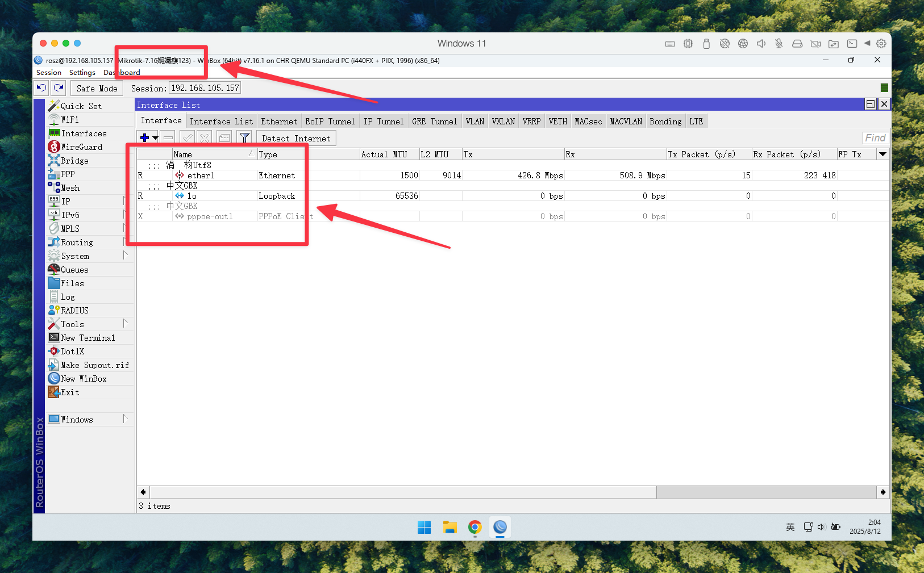Expand the Windows submenu
Image resolution: width=924 pixels, height=573 pixels.
click(x=126, y=419)
